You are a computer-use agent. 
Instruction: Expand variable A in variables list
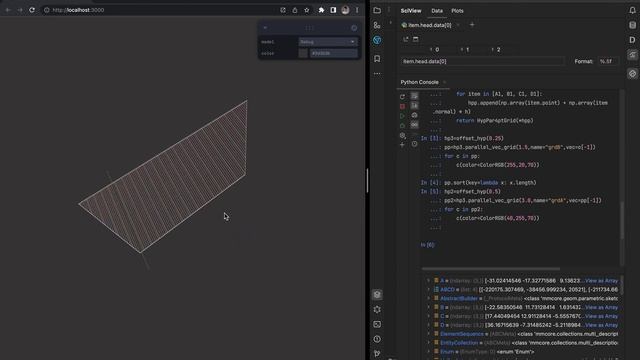[x=429, y=280]
